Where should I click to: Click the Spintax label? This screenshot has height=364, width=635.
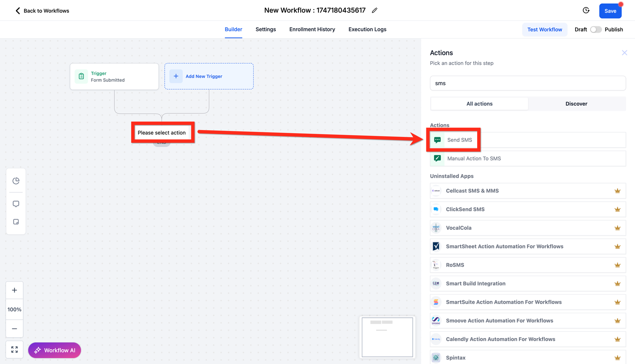[456, 358]
